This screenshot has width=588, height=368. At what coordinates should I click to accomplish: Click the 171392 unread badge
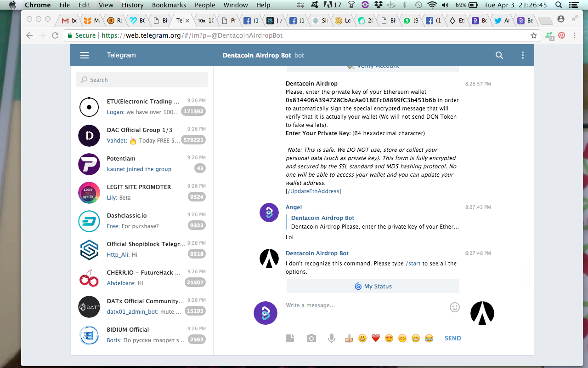click(193, 111)
